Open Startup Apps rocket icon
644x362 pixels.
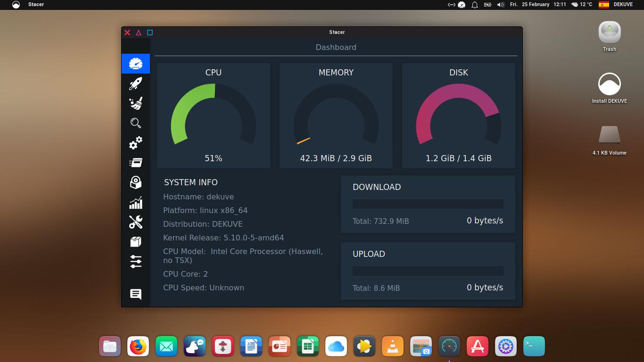coord(136,84)
